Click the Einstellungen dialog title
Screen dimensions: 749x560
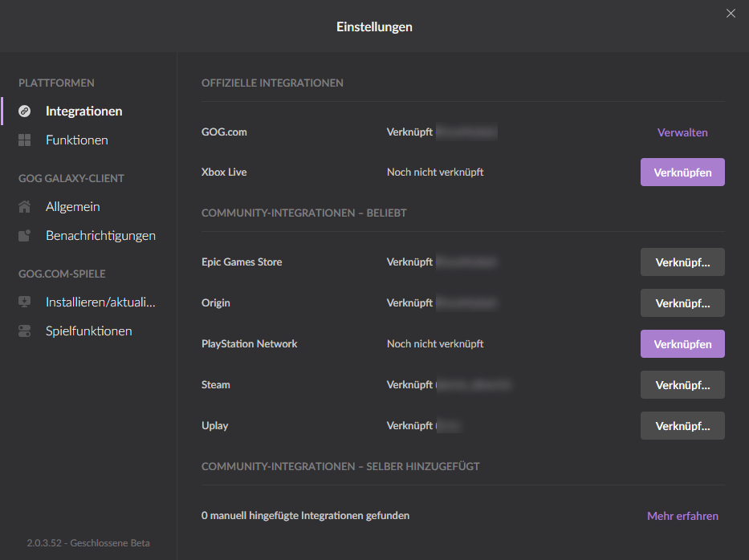click(374, 26)
